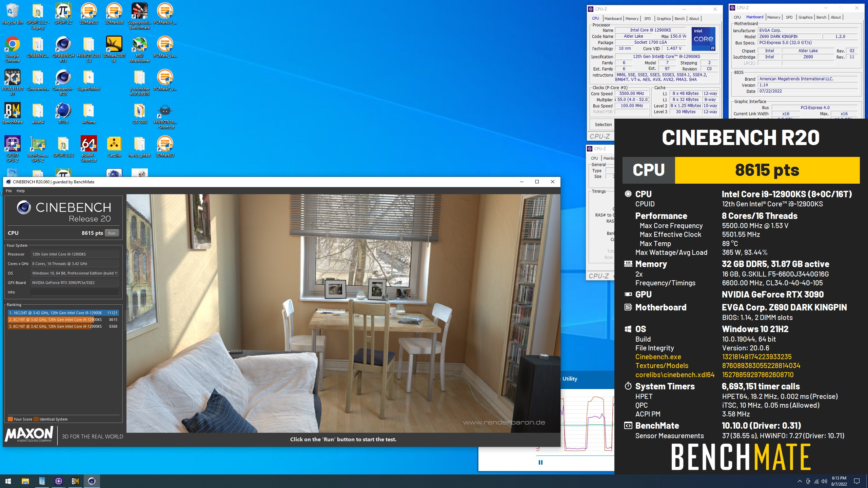Open CB 2003 desktop icon

(139, 114)
